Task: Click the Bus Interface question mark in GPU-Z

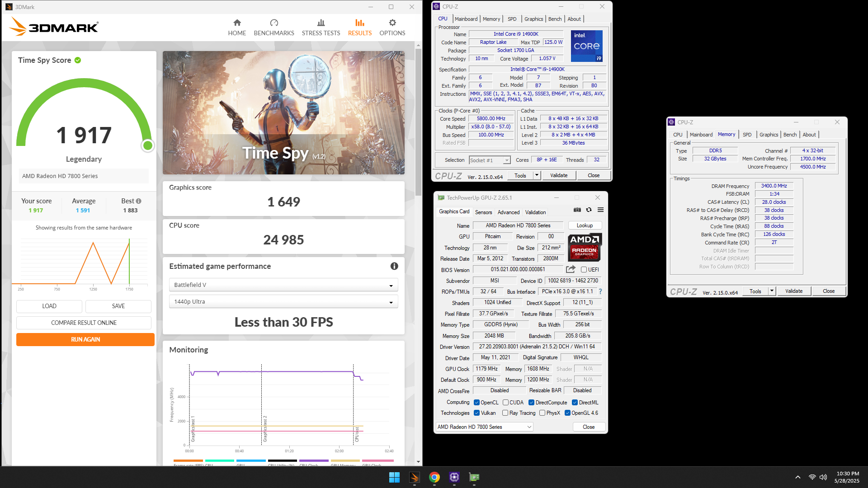Action: tap(600, 291)
